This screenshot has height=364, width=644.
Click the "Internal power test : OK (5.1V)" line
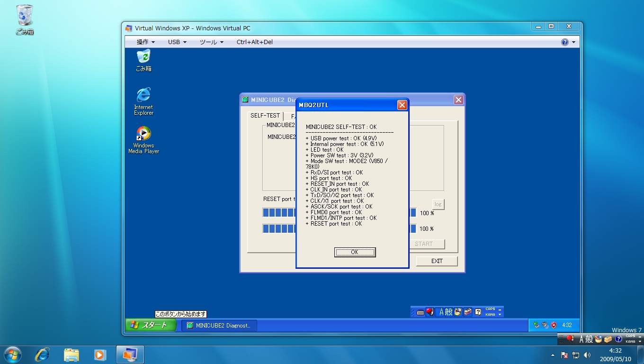[345, 144]
